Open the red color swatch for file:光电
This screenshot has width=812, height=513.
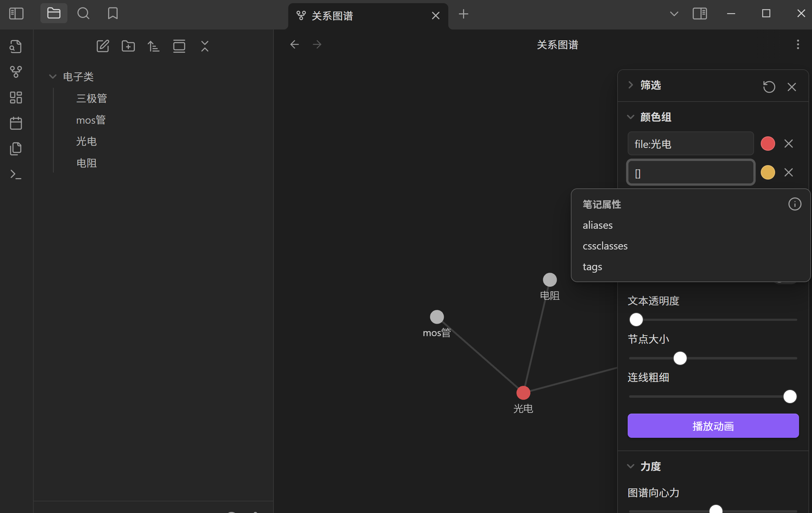[x=768, y=144]
